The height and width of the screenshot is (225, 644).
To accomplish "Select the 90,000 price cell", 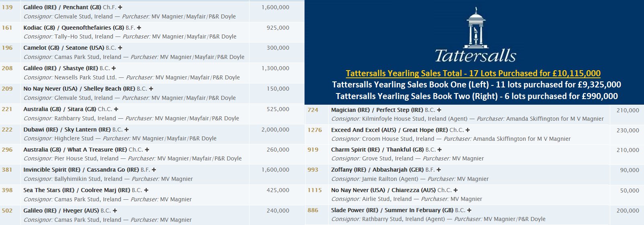I will click(x=630, y=170).
